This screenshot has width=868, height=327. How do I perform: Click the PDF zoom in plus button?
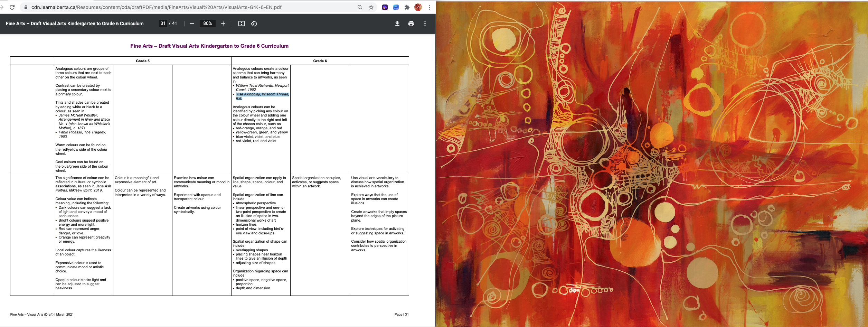pyautogui.click(x=223, y=24)
